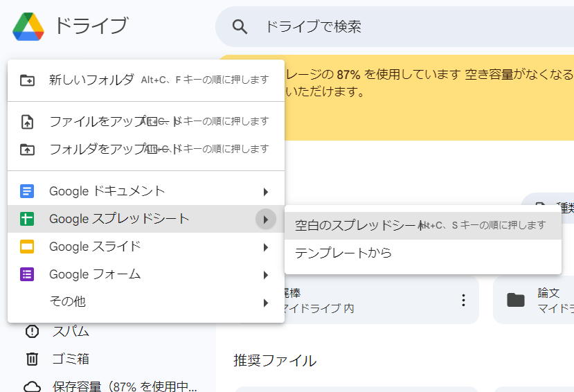The width and height of the screenshot is (574, 392).
Task: Click the 新しいフォルダ folder-plus icon
Action: point(27,80)
